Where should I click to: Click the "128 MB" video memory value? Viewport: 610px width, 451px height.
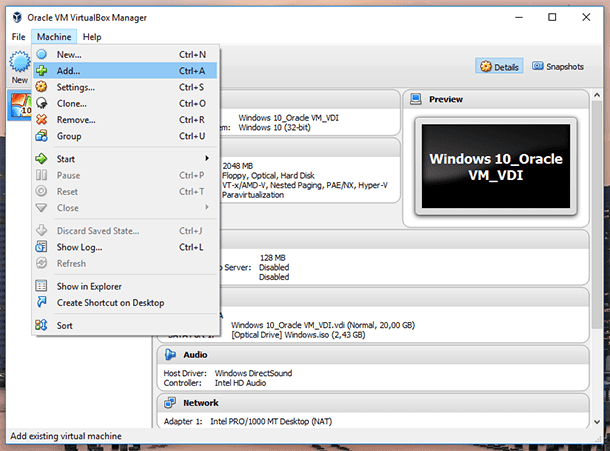[x=272, y=258]
